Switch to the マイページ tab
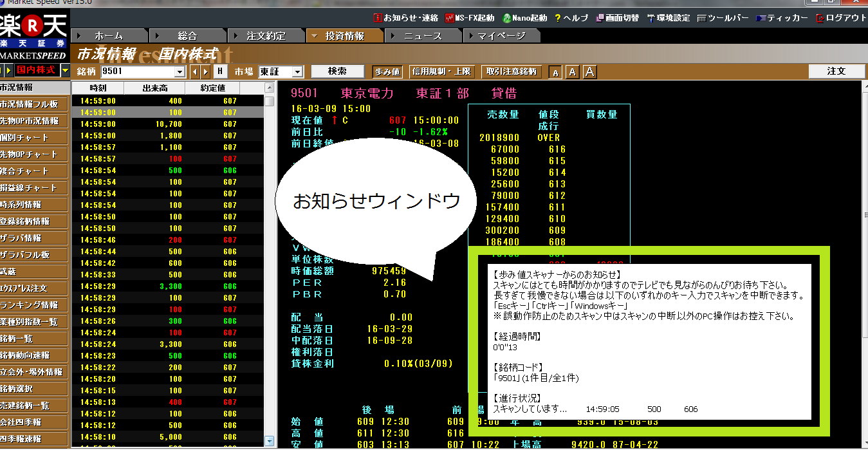Image resolution: width=868 pixels, height=450 pixels. (501, 36)
